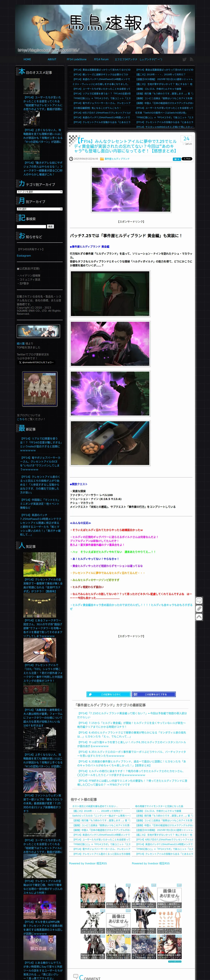Open the しぃアンテナ navigation item
The width and height of the screenshot is (210, 980).
click(151, 59)
